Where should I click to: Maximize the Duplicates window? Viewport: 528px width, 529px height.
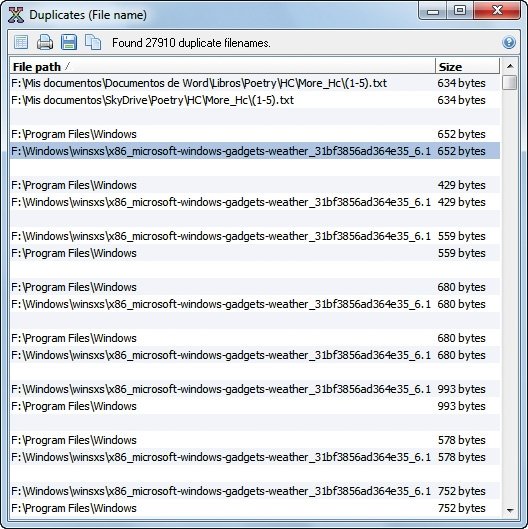pyautogui.click(x=460, y=10)
